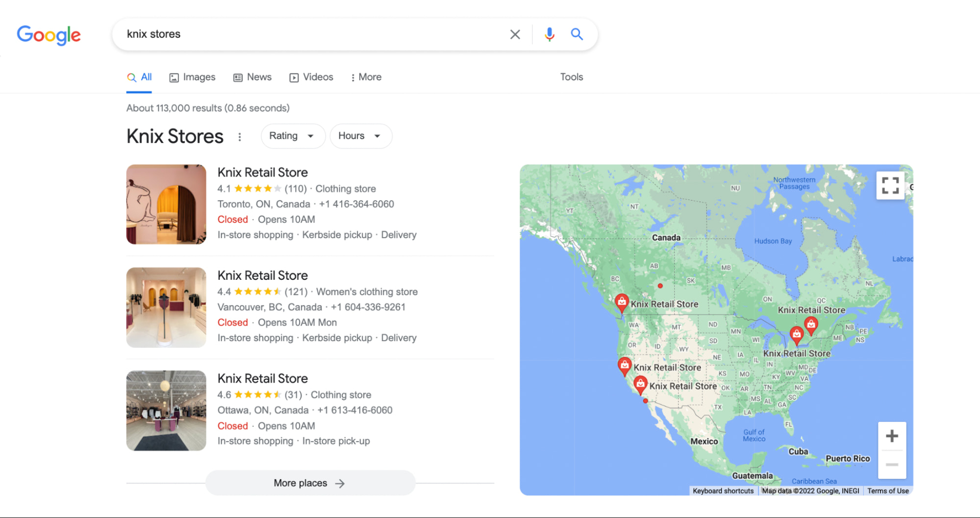Viewport: 980px width, 518px height.
Task: Open the three-dot menu beside Knix Stores
Action: pos(240,137)
